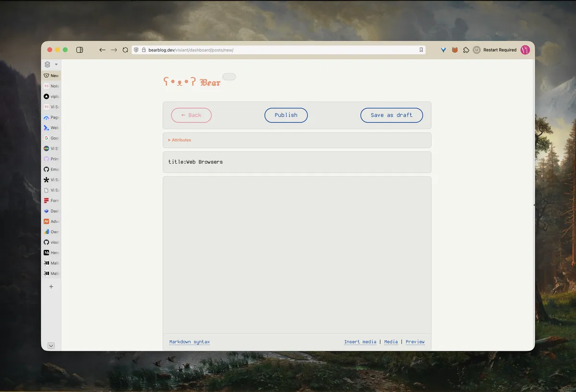576x392 pixels.
Task: Click the orange book extension icon
Action: click(x=455, y=50)
